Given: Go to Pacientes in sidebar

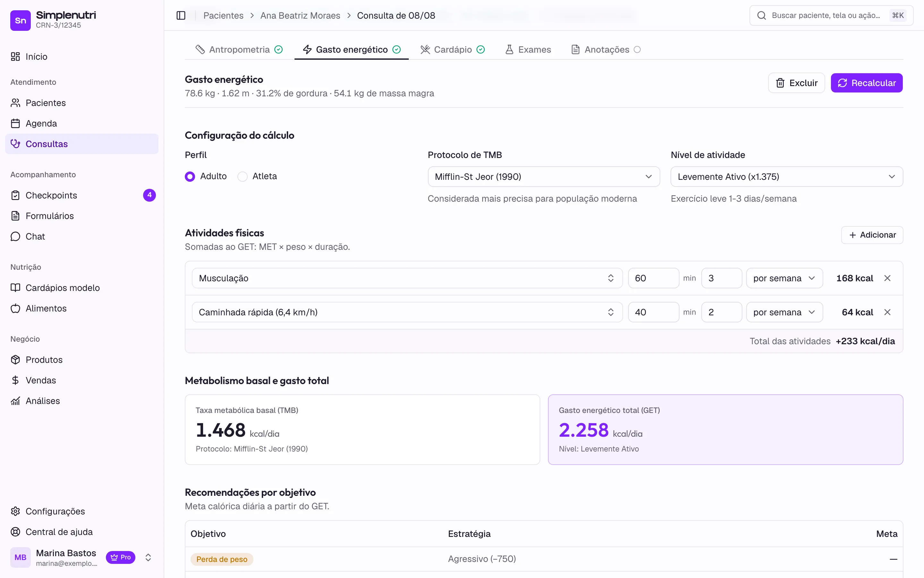Looking at the screenshot, I should (82, 103).
